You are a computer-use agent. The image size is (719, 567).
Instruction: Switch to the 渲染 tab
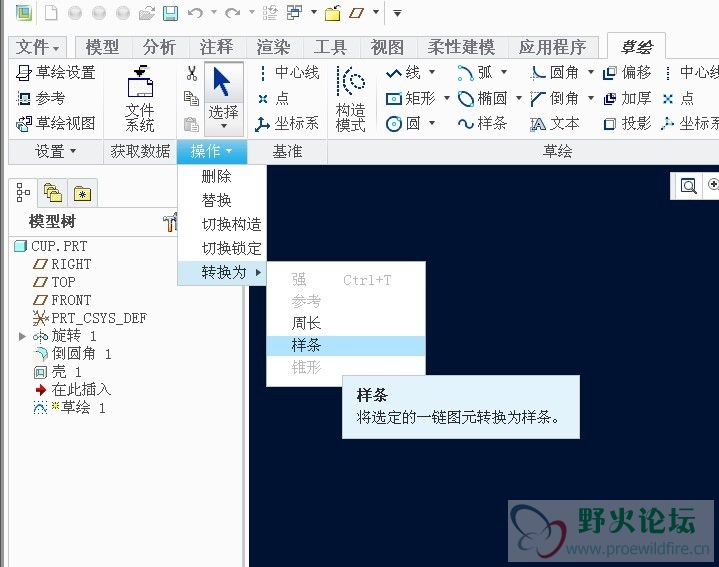click(273, 47)
